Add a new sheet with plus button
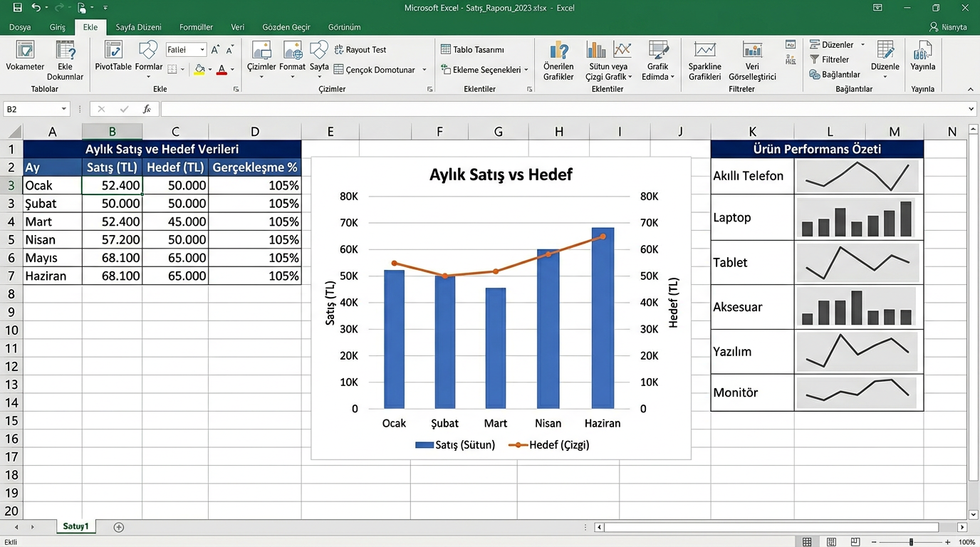Viewport: 980px width, 547px height. [x=119, y=527]
